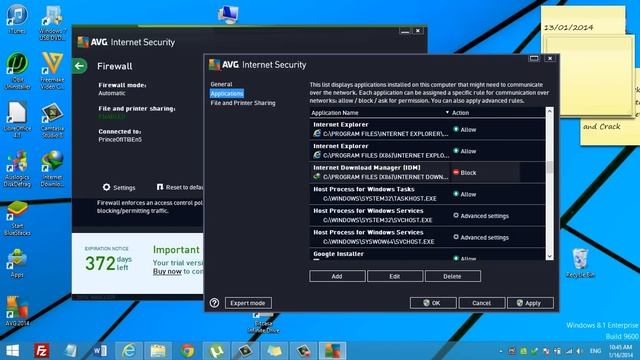Click the OK button

pyautogui.click(x=433, y=303)
